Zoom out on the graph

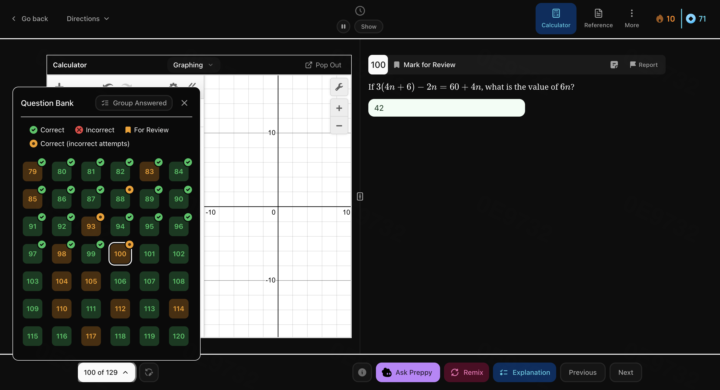click(339, 126)
